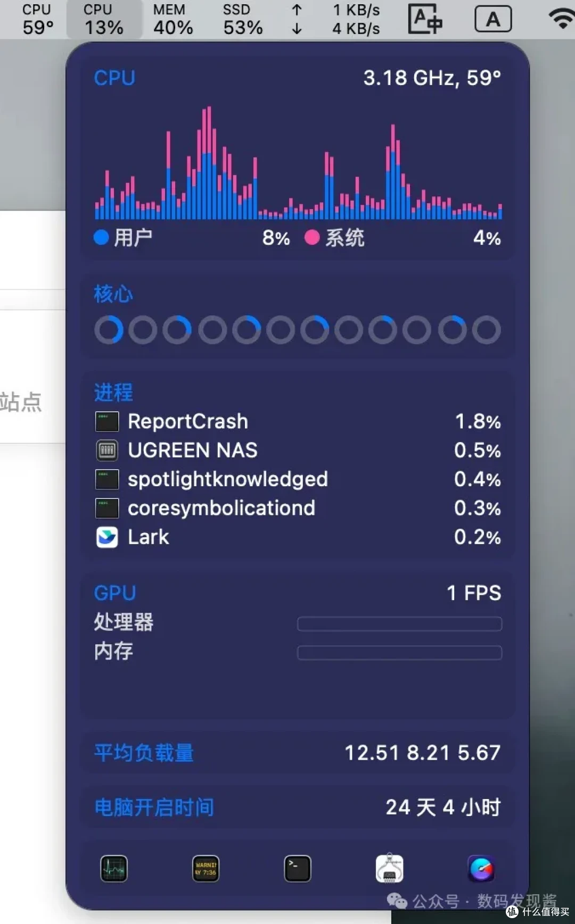The width and height of the screenshot is (575, 924).
Task: Click the 1 FPS GPU reading
Action: pos(474,593)
